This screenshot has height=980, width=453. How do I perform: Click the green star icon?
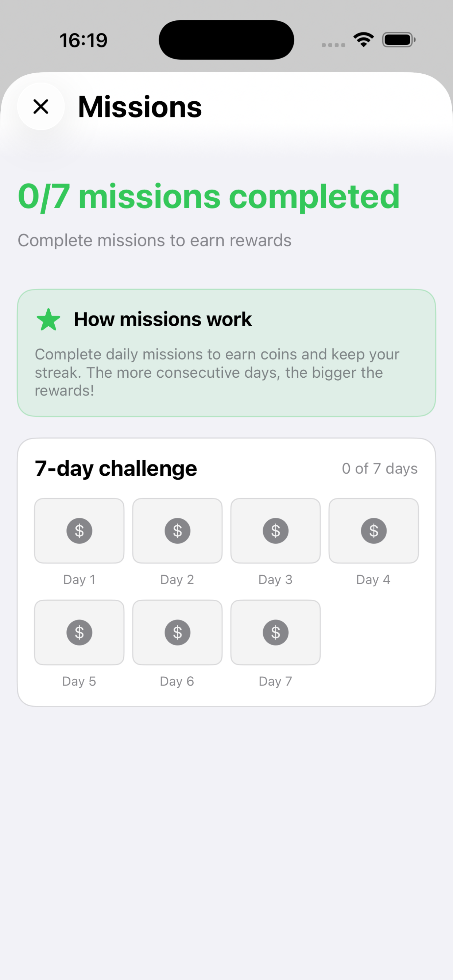click(x=49, y=320)
